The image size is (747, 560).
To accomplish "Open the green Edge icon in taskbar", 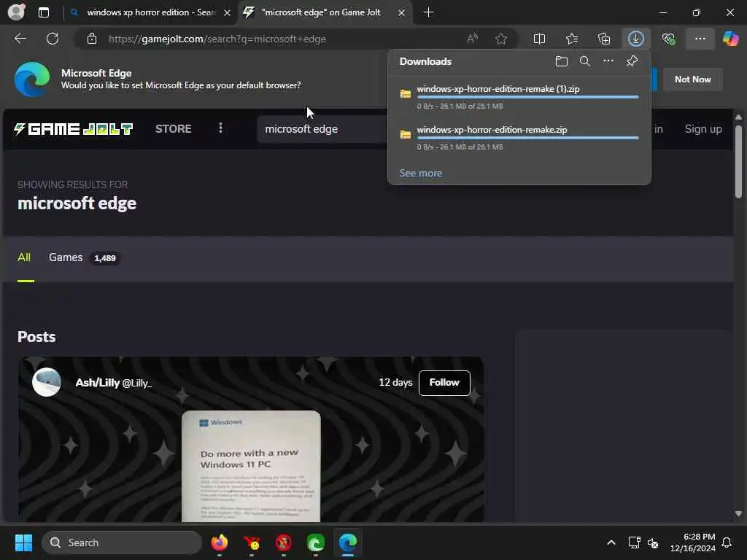I will click(315, 542).
